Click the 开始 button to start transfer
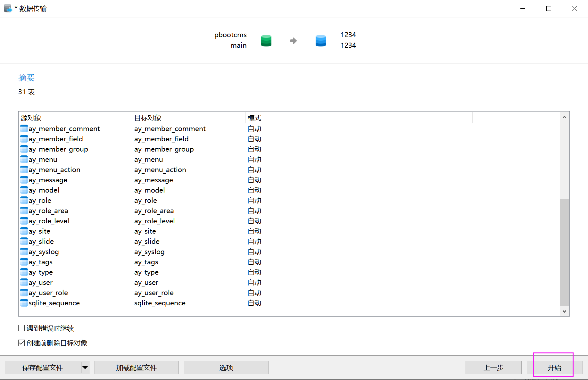The height and width of the screenshot is (380, 588). tap(554, 368)
